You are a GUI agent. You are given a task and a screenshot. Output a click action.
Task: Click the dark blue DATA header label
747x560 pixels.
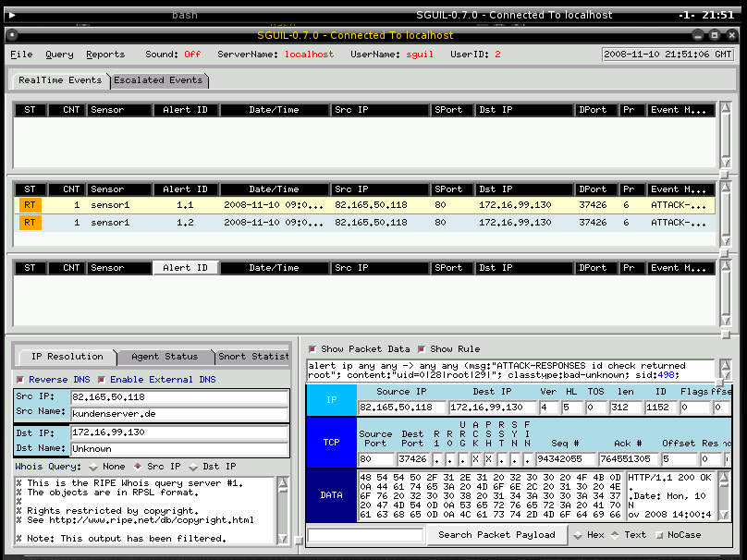(332, 495)
